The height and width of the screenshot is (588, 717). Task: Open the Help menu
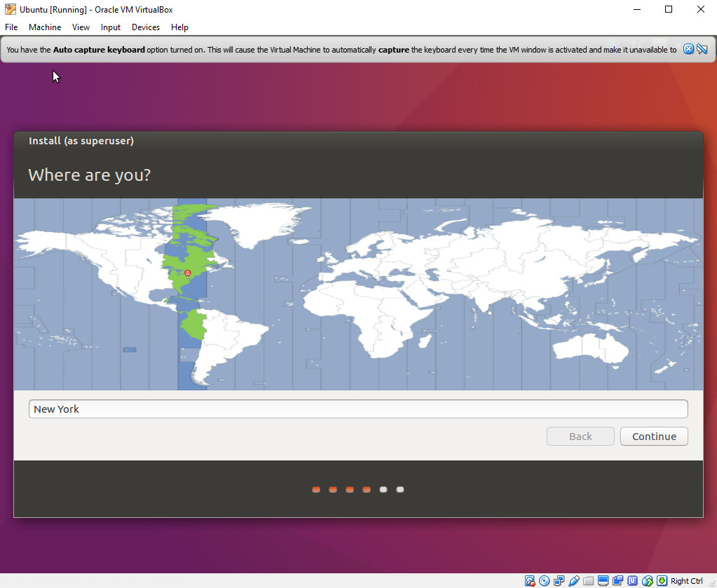point(179,27)
